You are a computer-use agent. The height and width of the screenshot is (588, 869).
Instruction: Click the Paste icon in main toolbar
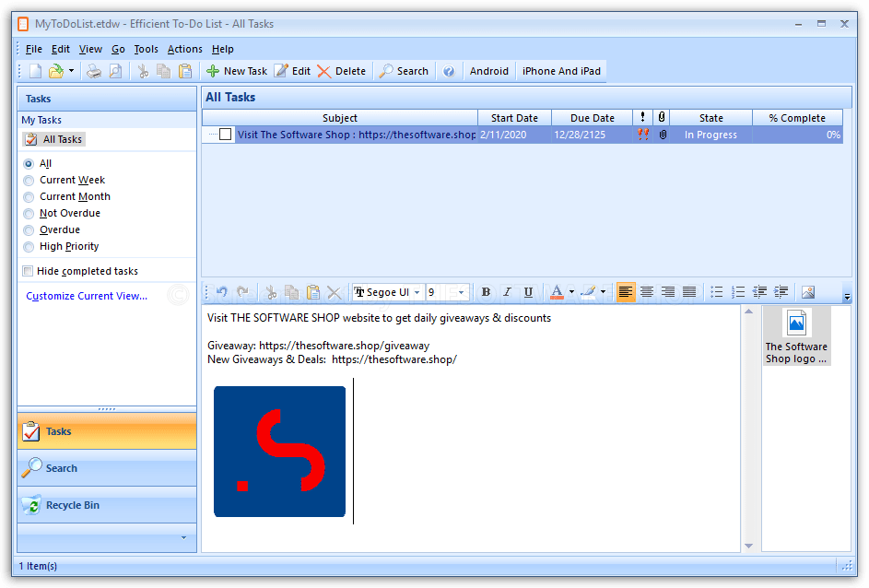pos(184,71)
